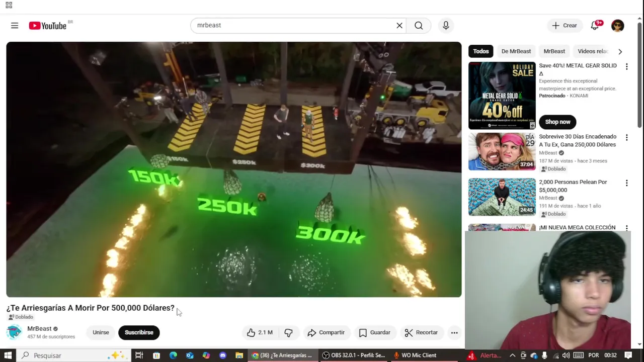Open the volume speaker tray icon
The image size is (644, 362).
tap(566, 355)
